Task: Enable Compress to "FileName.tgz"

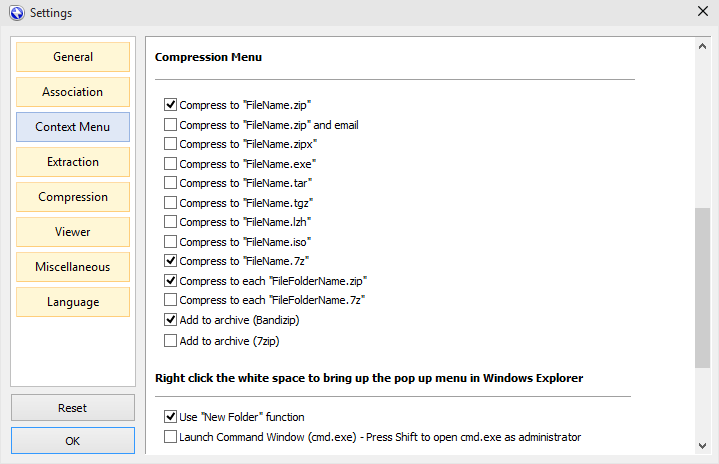Action: pos(171,203)
